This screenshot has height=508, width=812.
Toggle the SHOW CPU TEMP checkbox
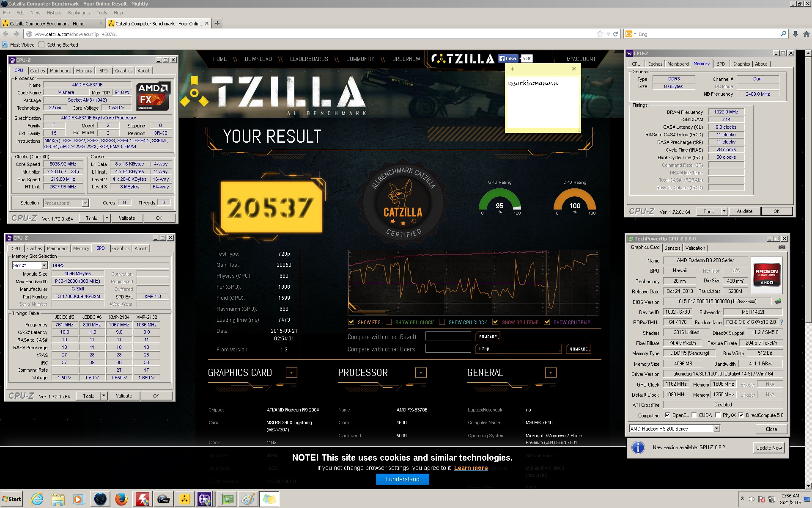(547, 322)
